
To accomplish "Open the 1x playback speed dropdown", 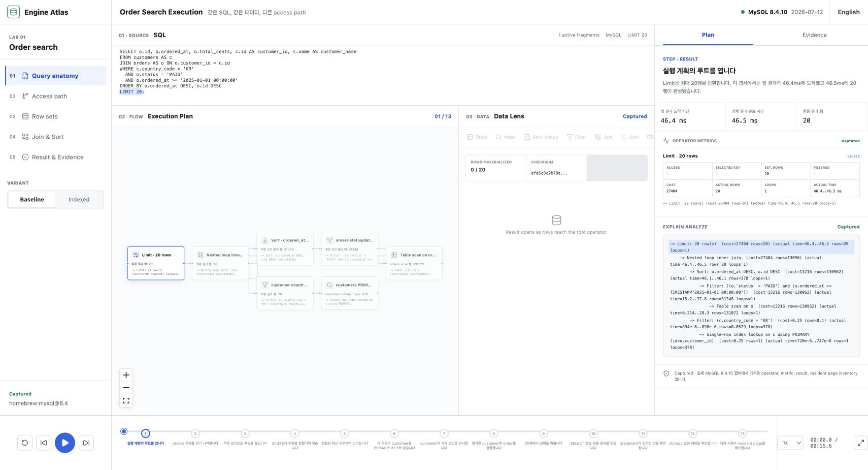I will pos(790,443).
